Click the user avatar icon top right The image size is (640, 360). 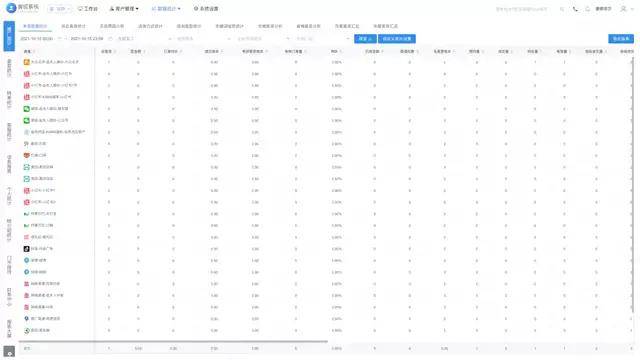point(623,9)
